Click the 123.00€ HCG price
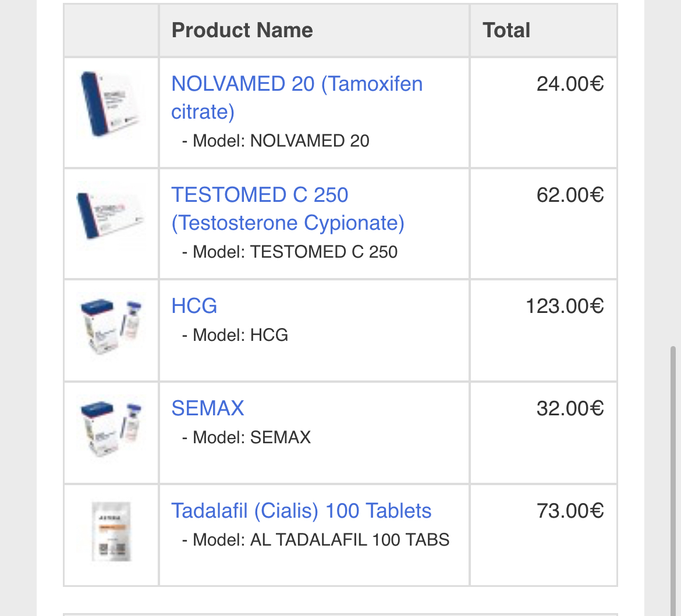 coord(565,306)
